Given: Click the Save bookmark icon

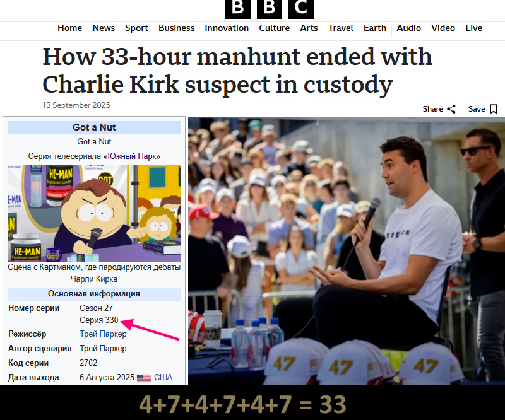Looking at the screenshot, I should pos(493,109).
